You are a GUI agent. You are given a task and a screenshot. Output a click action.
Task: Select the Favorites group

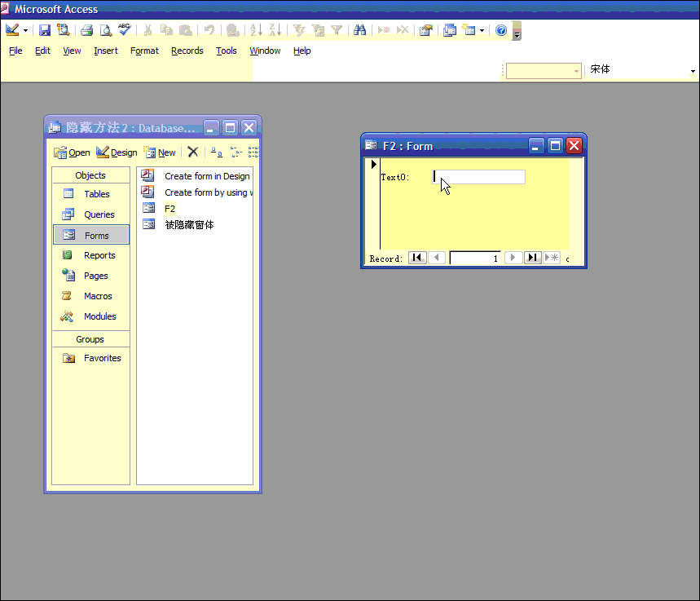click(x=90, y=358)
